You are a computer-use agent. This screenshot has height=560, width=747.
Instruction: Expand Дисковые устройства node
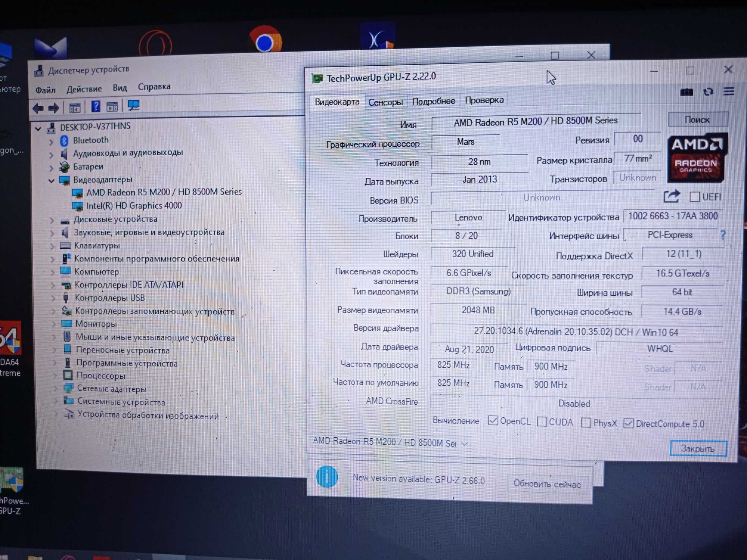pyautogui.click(x=52, y=220)
